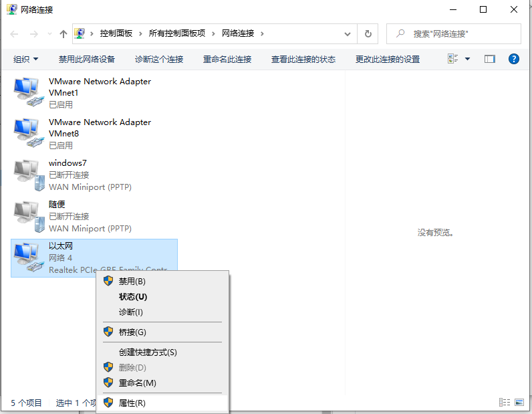Click the refresh button beside address bar
The image size is (532, 414).
368,33
